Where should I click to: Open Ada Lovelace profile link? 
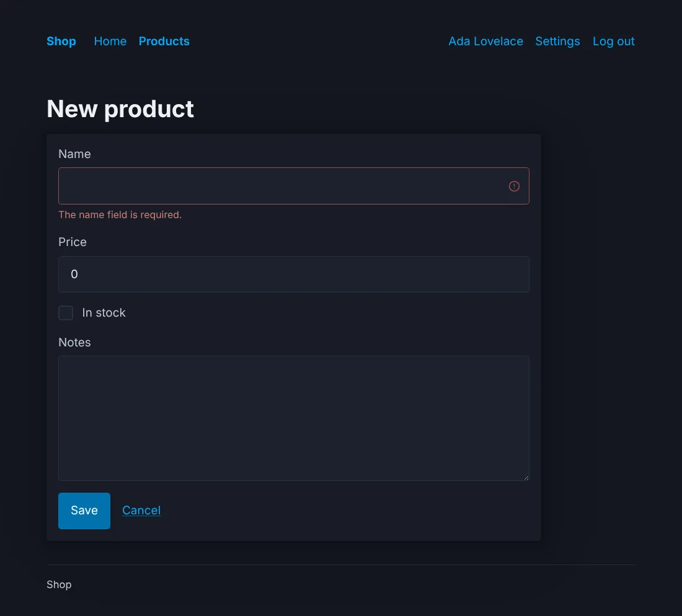click(x=486, y=42)
